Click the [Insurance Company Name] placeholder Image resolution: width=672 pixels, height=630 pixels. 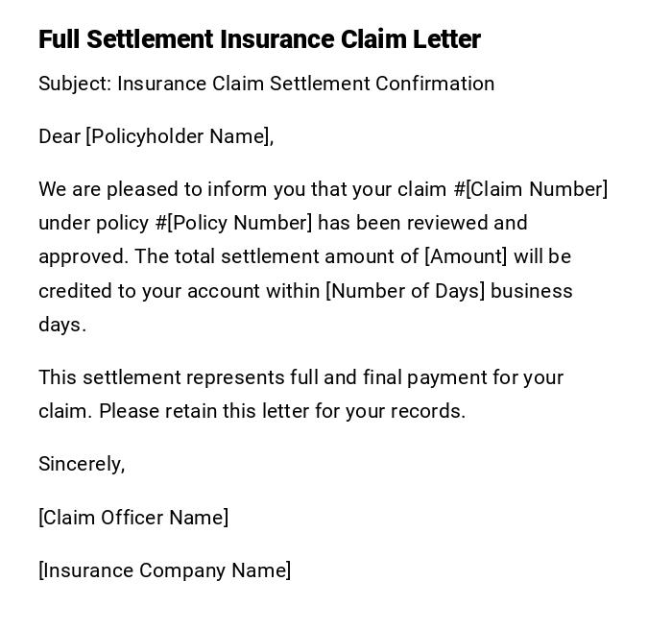[x=165, y=570]
